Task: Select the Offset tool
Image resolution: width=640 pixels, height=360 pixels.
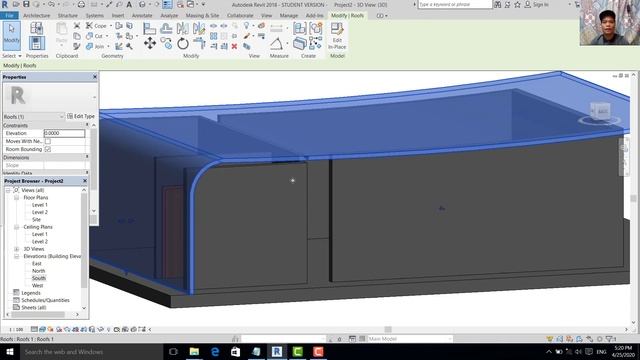Action: (x=166, y=28)
